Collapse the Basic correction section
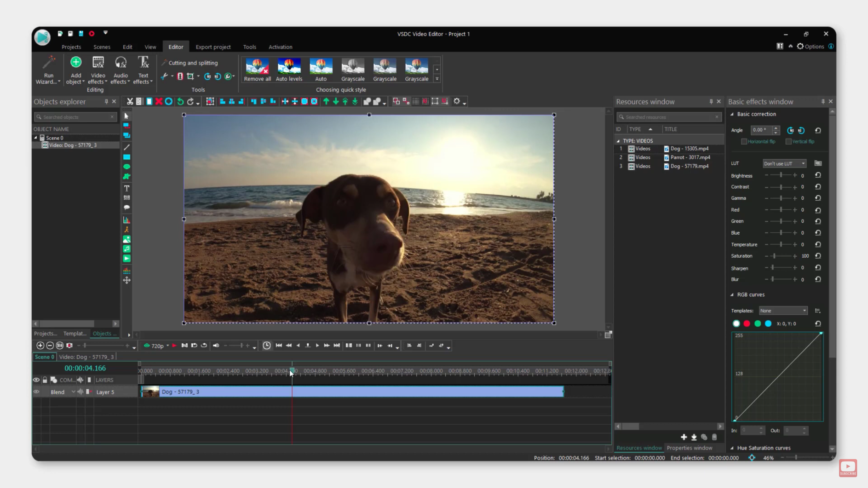868x488 pixels. click(x=732, y=114)
